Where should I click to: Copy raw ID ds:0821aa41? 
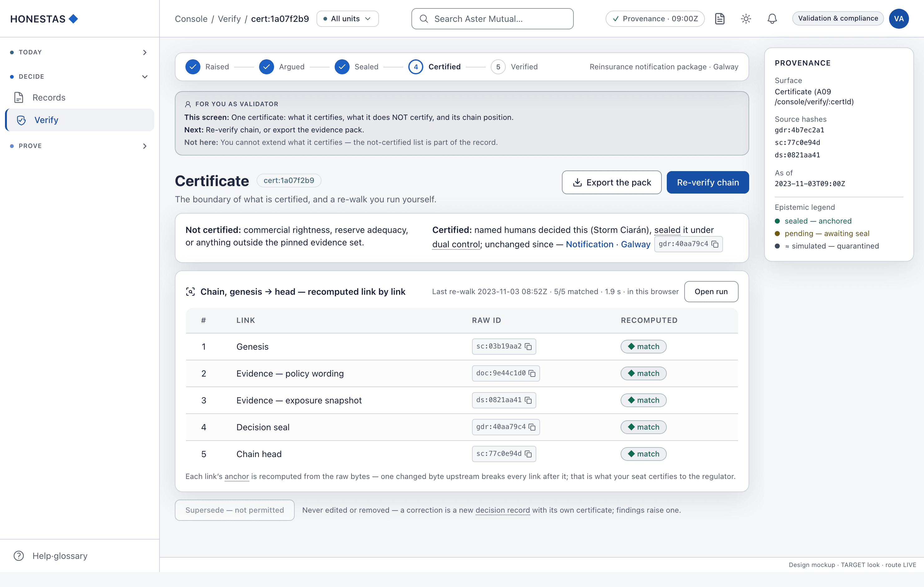[528, 400]
